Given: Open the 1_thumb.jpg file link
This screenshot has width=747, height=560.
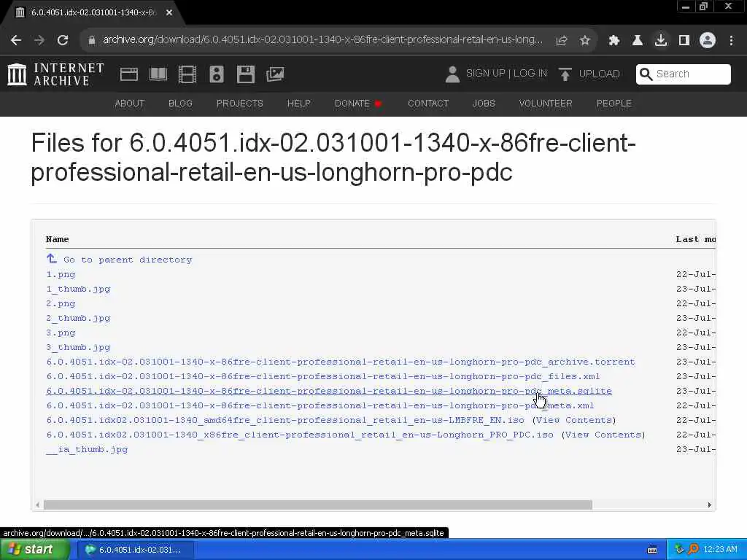Looking at the screenshot, I should coord(78,289).
